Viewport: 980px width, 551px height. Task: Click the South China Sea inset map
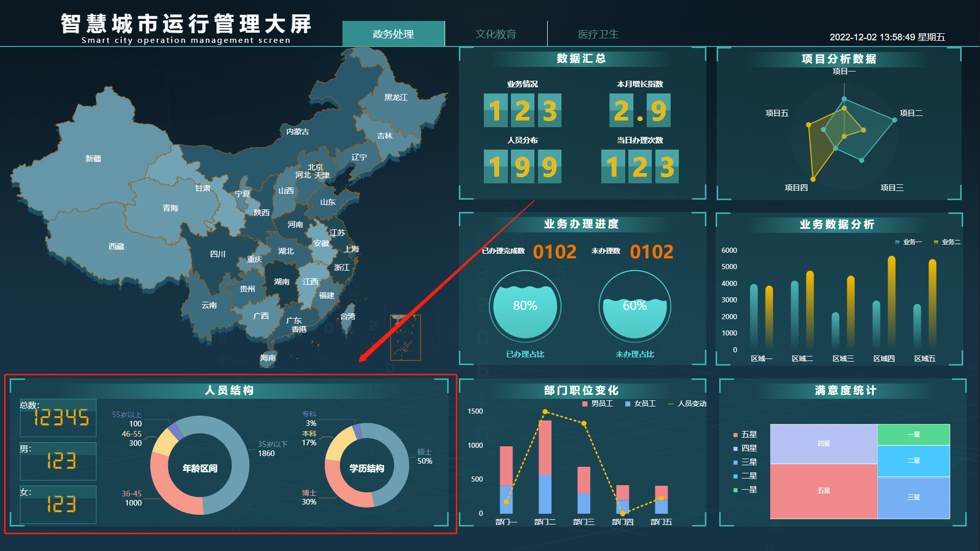pyautogui.click(x=406, y=338)
